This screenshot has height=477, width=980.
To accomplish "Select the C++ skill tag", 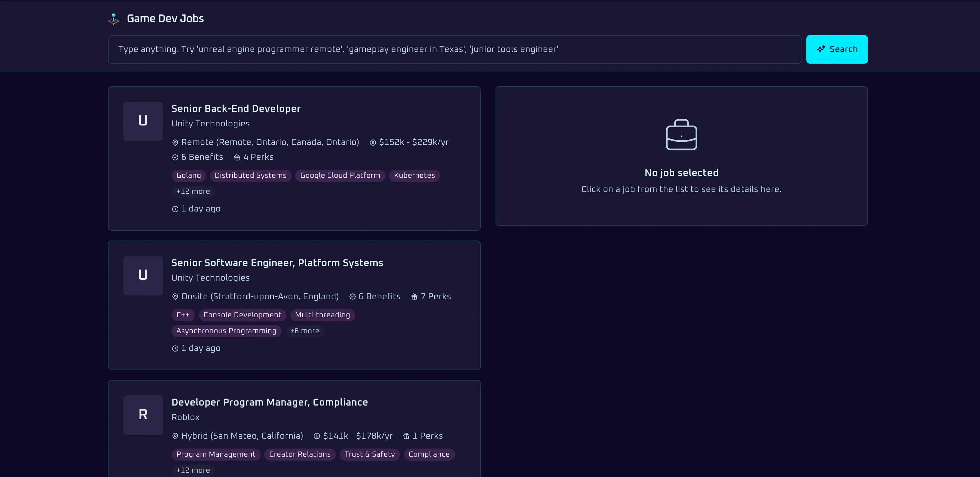I will pos(183,315).
